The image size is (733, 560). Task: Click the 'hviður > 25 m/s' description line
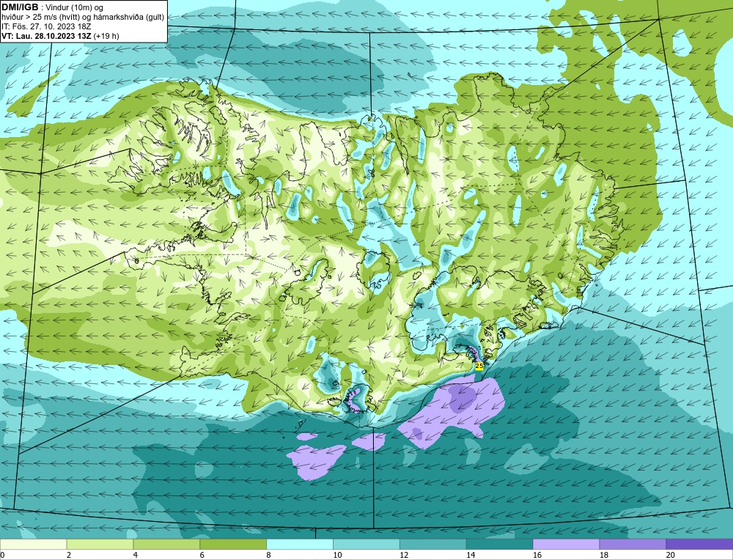(x=83, y=18)
